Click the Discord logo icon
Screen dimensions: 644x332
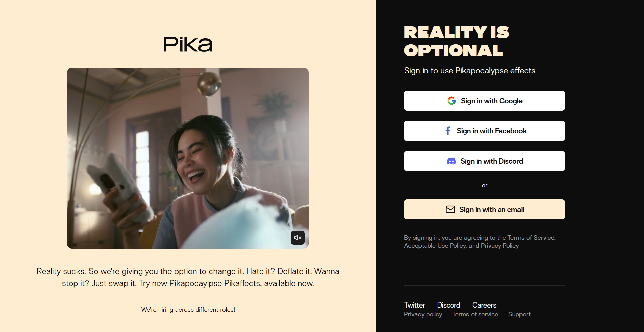451,161
